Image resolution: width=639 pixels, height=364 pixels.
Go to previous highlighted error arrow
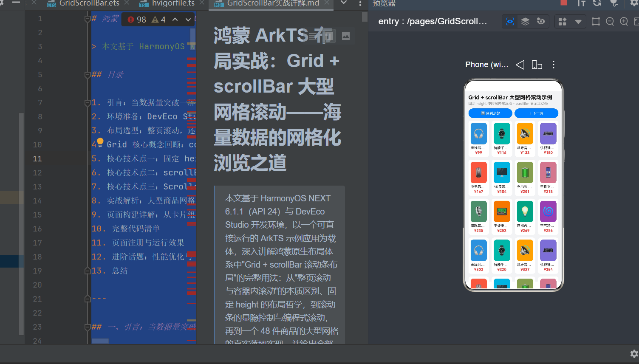point(175,20)
